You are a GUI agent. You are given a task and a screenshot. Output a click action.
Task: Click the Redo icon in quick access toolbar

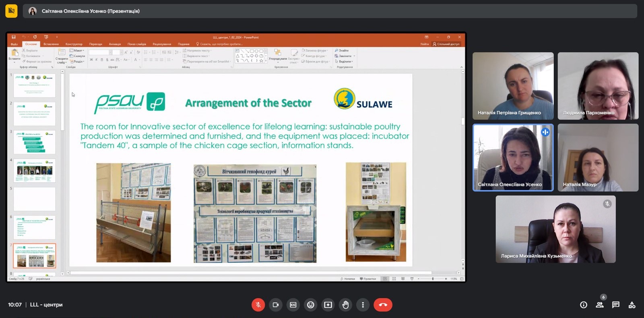pyautogui.click(x=35, y=37)
